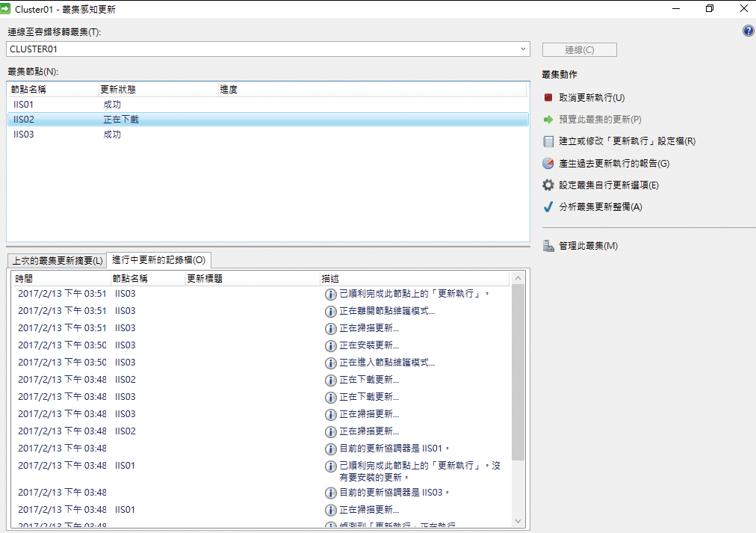Click info icon beside 目前的更新協調器是 IIS03
Image resolution: width=756 pixels, height=533 pixels.
pos(330,493)
